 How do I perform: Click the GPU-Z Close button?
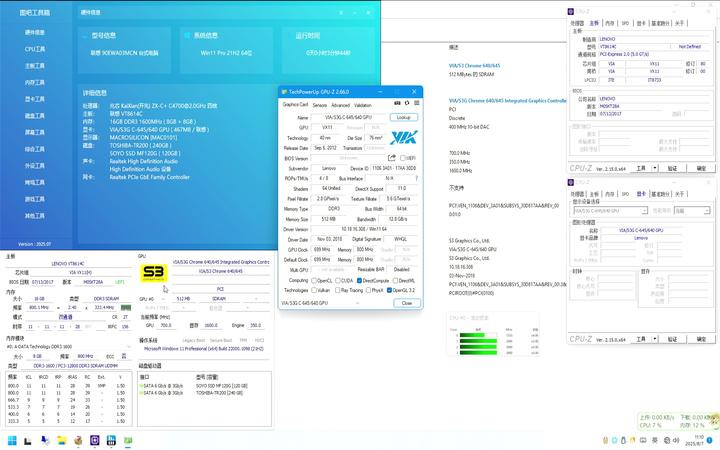(407, 303)
